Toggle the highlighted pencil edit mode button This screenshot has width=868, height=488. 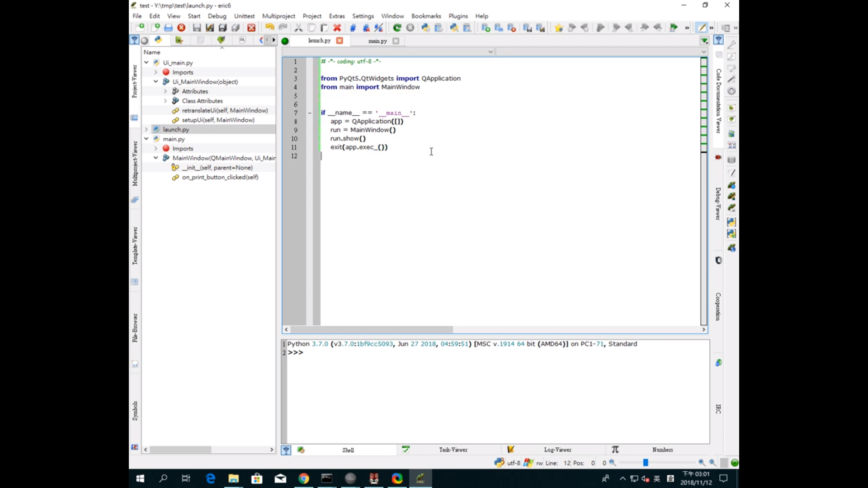(x=702, y=28)
